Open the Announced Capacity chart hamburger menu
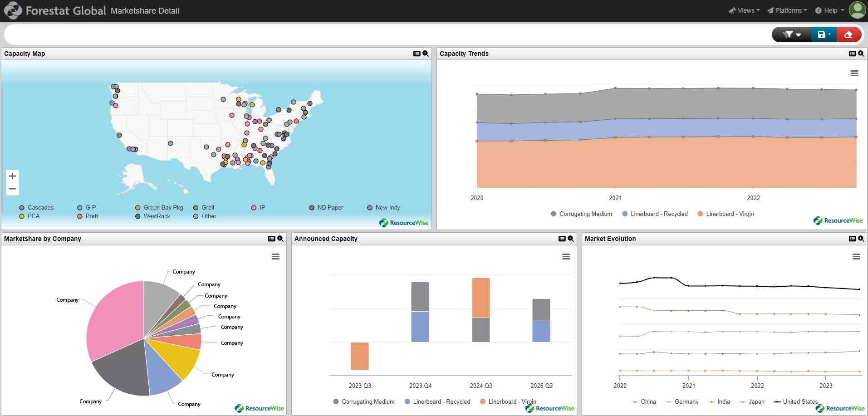The image size is (868, 416). click(x=566, y=257)
